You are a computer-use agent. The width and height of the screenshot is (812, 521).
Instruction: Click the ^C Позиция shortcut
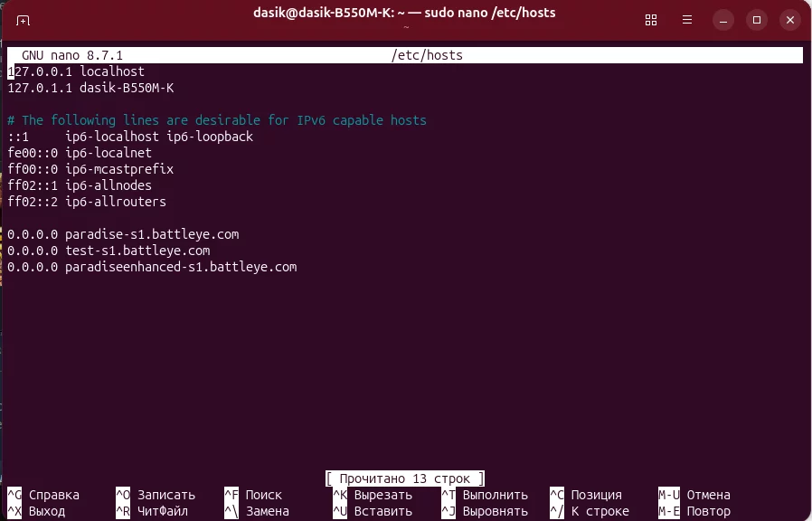coord(586,495)
